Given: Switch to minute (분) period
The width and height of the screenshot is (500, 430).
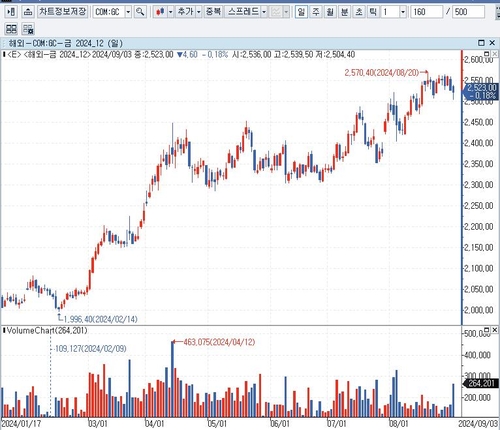Looking at the screenshot, I should click(x=344, y=12).
